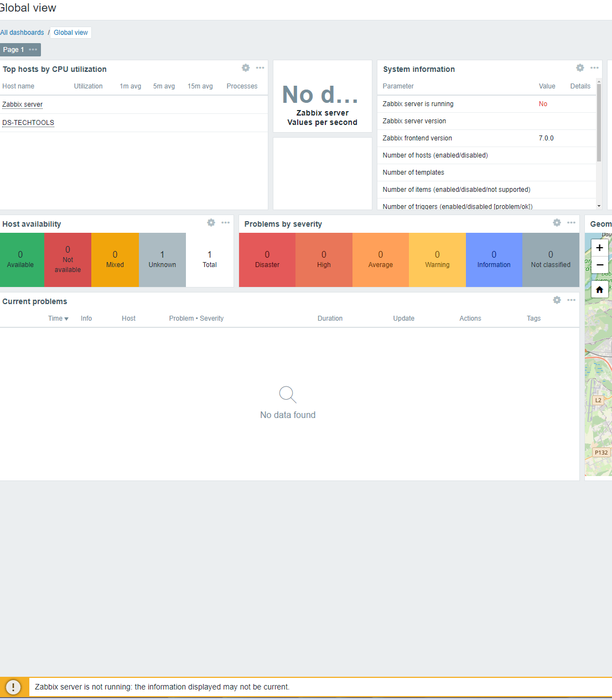
Task: Zoom in on the geomap
Action: 599,248
